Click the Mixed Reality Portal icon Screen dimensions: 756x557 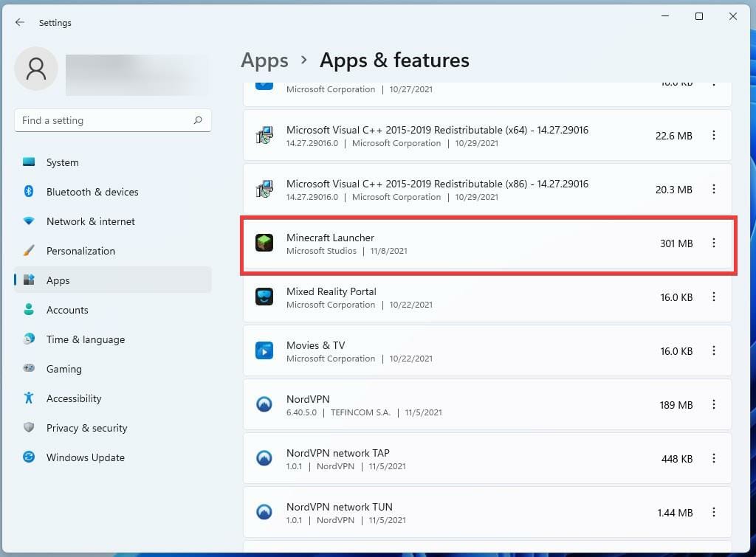(264, 297)
